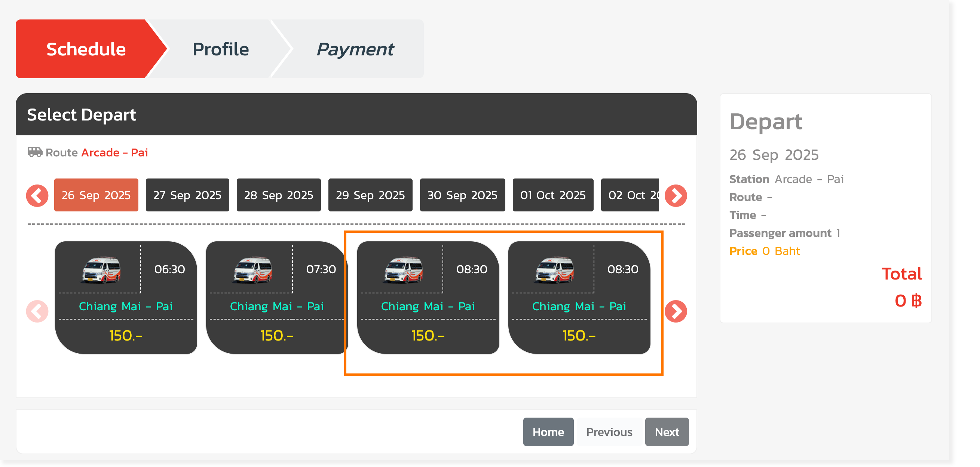
Task: Choose 28 Sep 2025 departure date
Action: click(279, 195)
